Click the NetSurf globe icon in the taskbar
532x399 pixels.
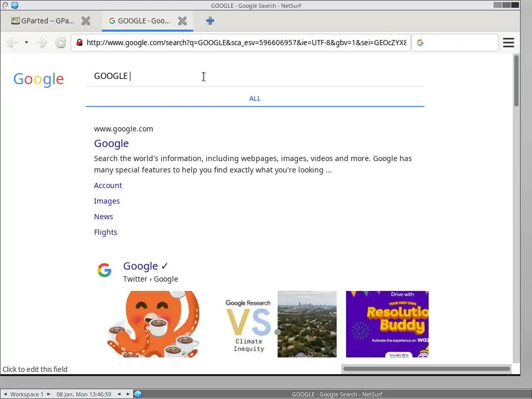click(x=138, y=394)
